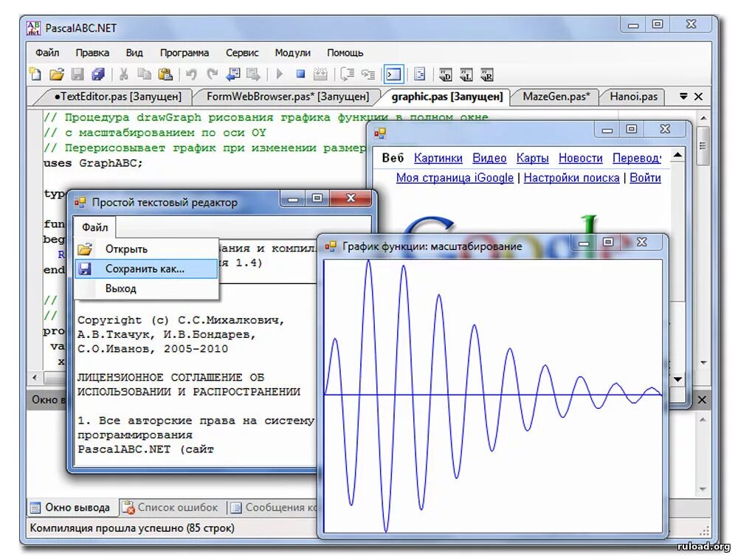The height and width of the screenshot is (560, 738).
Task: Click the code formatting icon in the toolbar
Action: pos(419,75)
